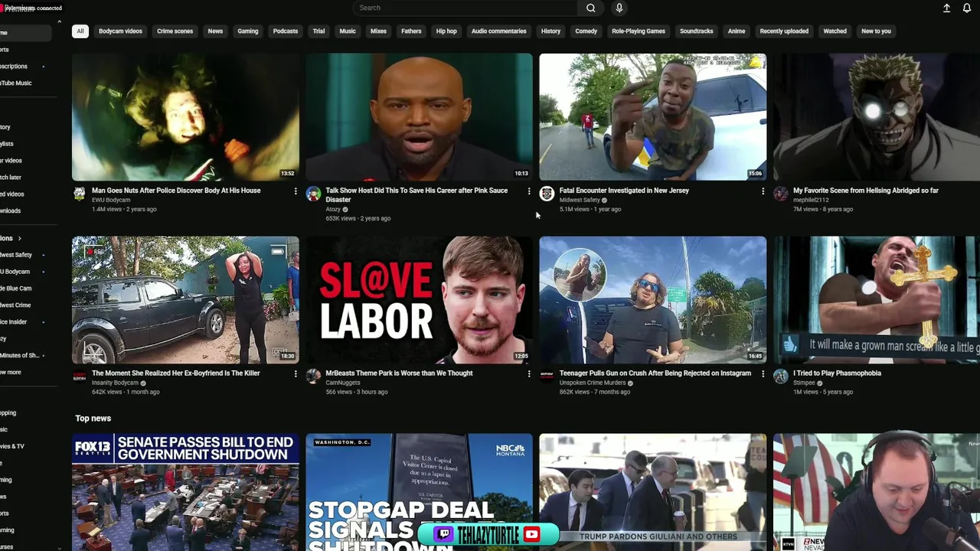This screenshot has height=551, width=980.
Task: Click Atozy channel avatar
Action: pos(313,194)
